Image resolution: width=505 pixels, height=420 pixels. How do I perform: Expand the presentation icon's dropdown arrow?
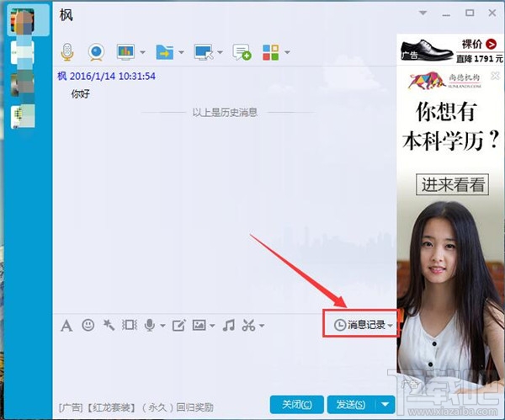pos(143,52)
